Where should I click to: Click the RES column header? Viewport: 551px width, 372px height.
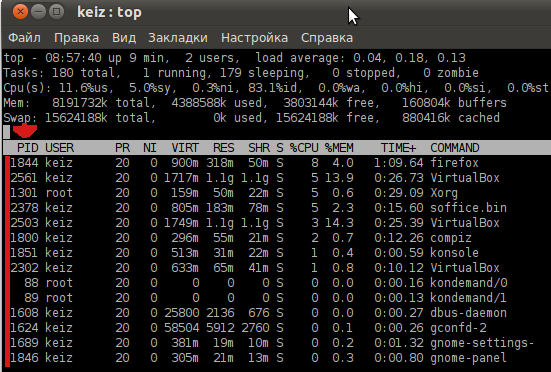coord(223,148)
